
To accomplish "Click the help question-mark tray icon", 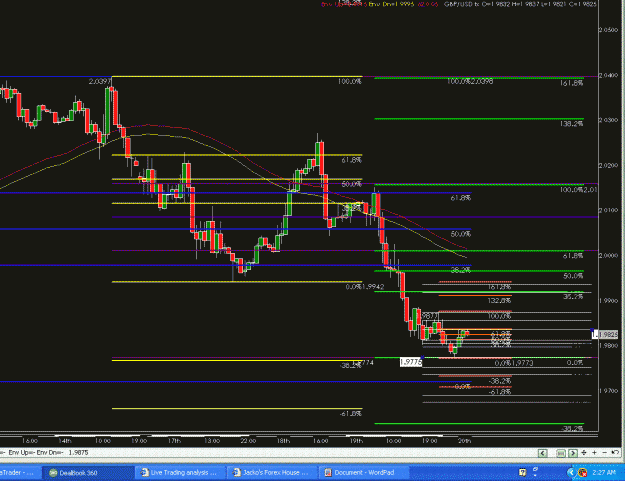I will 523,473.
